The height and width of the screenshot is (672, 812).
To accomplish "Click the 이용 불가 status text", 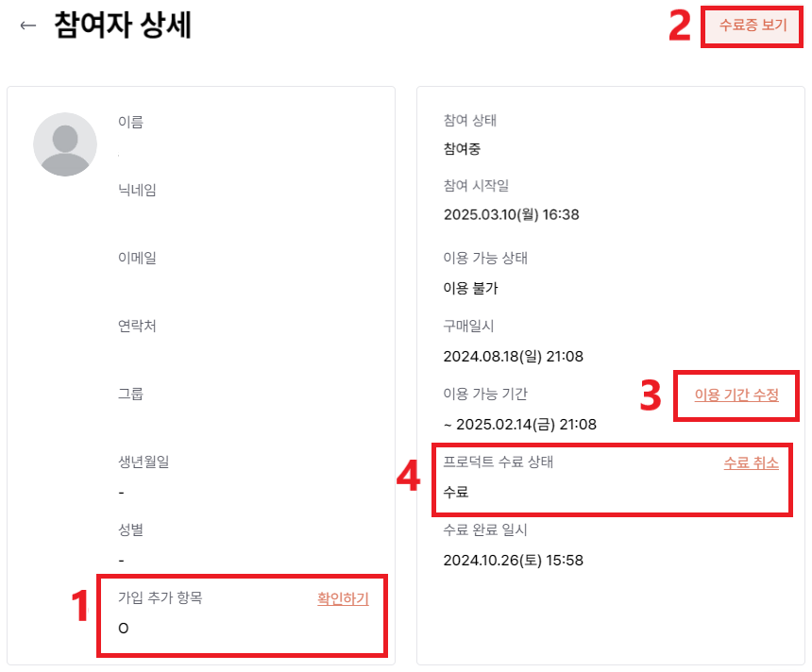I will coord(470,288).
